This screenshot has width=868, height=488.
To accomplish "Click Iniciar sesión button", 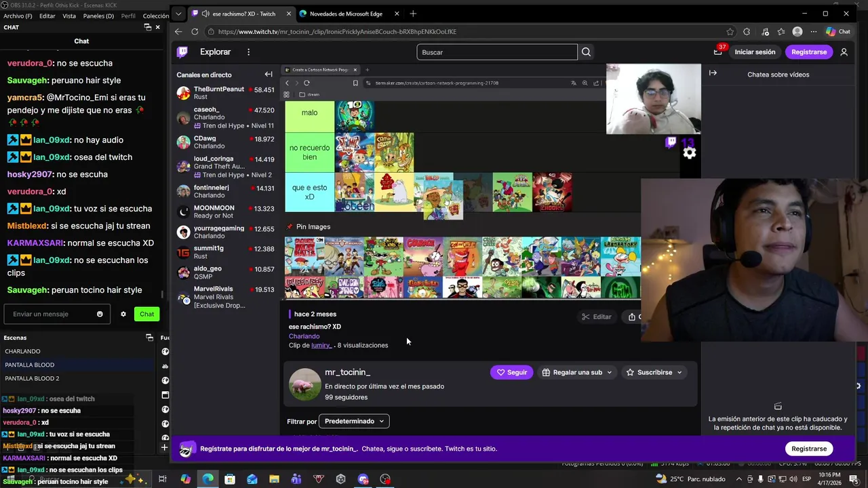I will 755,52.
